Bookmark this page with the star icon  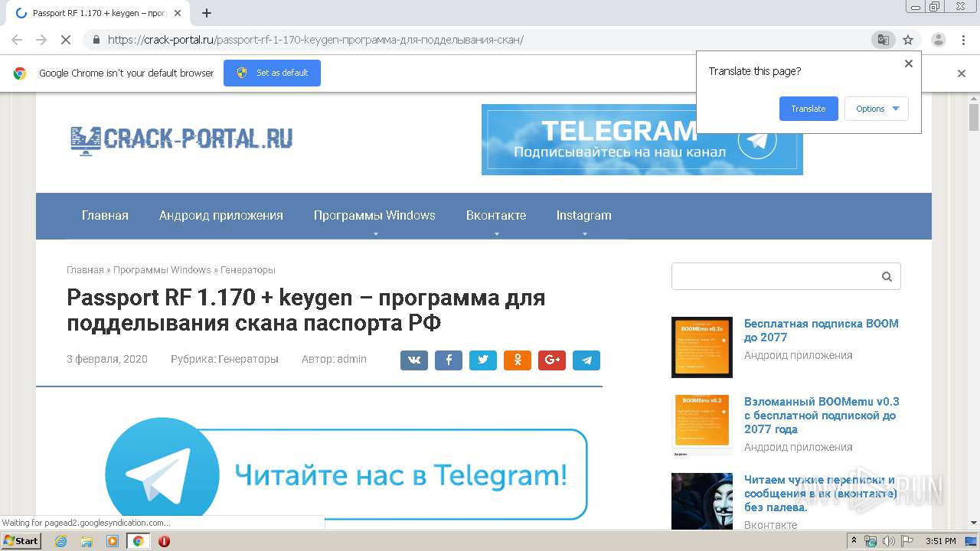click(x=908, y=40)
